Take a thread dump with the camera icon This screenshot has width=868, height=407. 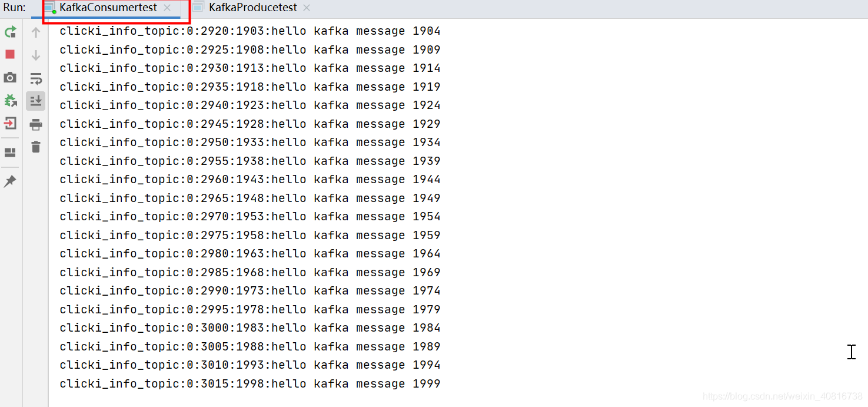(9, 77)
